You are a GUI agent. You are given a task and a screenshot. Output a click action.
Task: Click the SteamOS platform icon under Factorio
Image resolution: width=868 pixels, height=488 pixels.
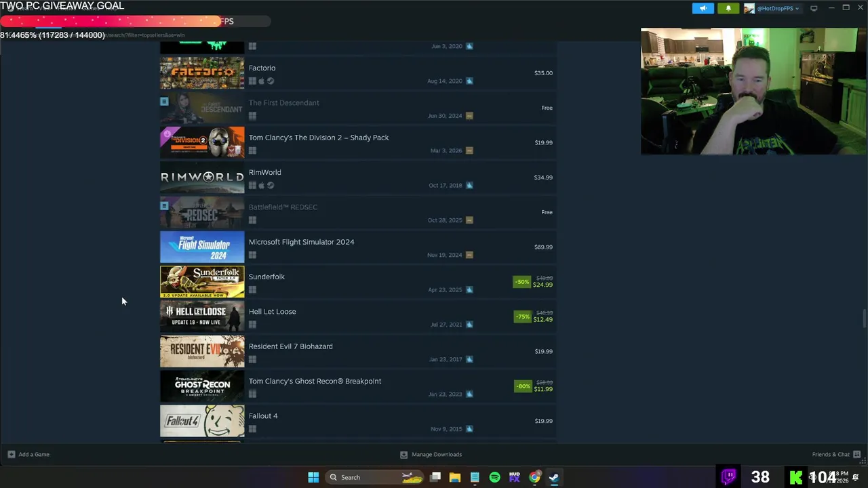[x=271, y=81]
